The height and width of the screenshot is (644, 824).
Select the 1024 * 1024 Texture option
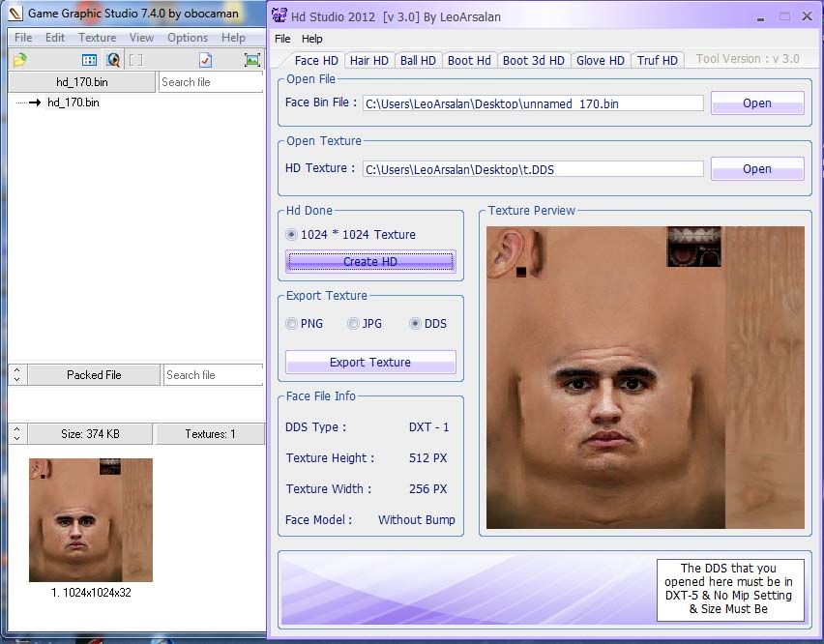coord(292,234)
